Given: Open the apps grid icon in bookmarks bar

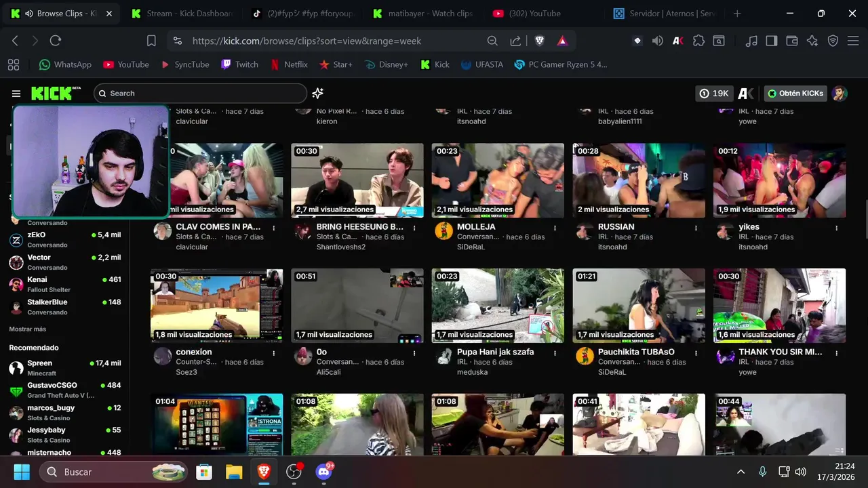Looking at the screenshot, I should 13,64.
